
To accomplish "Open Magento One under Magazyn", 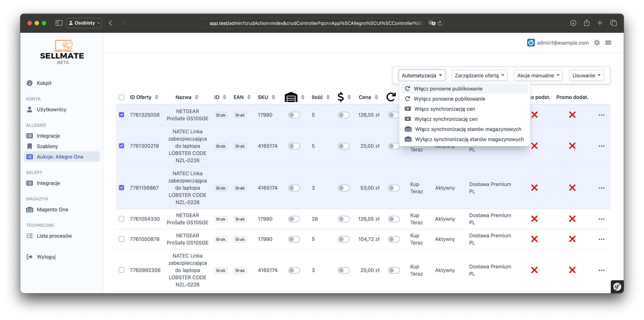I will (x=62, y=210).
